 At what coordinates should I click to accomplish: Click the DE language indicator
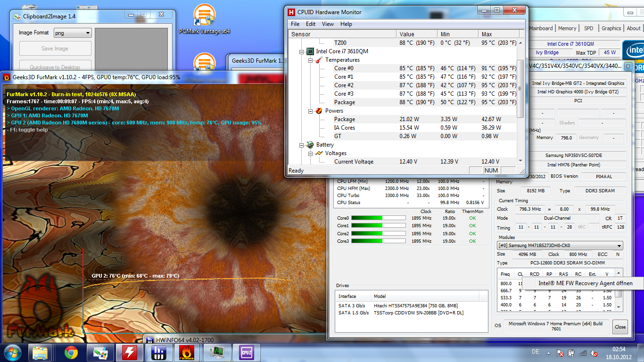click(x=535, y=352)
